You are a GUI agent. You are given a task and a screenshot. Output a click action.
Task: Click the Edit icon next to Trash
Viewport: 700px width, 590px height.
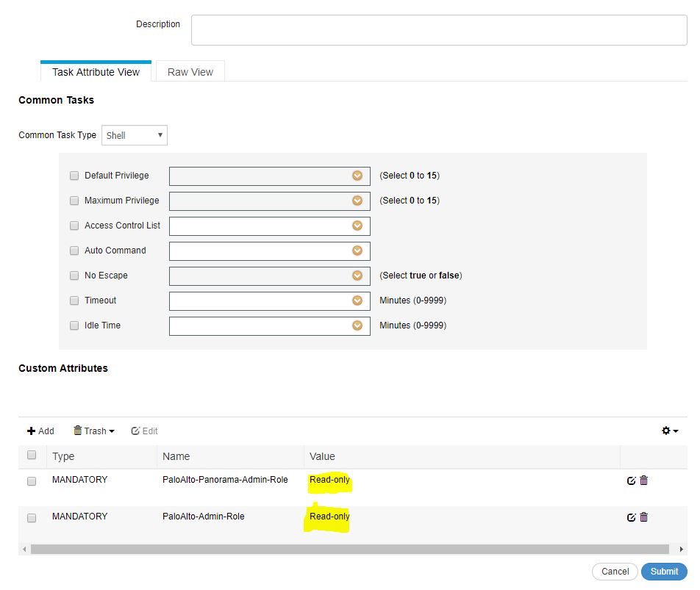144,431
